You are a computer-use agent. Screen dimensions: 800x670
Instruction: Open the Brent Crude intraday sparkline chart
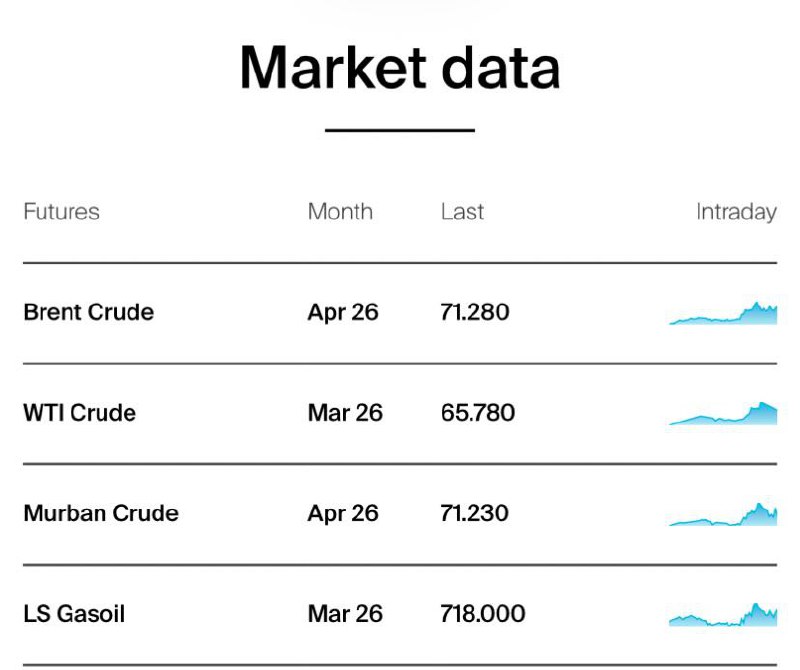point(723,314)
